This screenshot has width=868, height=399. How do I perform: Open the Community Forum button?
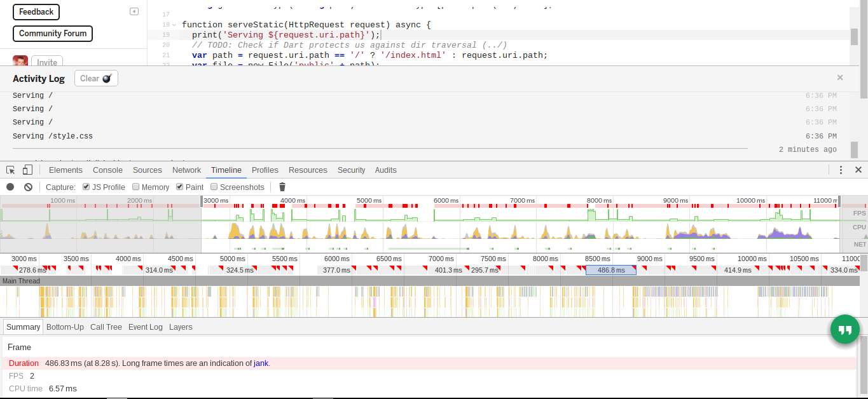click(53, 33)
